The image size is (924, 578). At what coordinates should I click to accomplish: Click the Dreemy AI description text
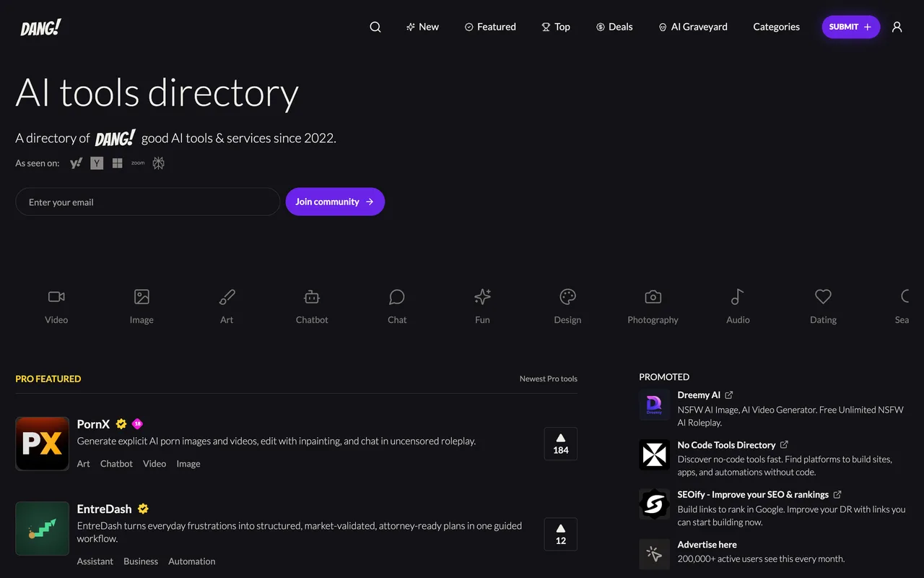click(790, 416)
